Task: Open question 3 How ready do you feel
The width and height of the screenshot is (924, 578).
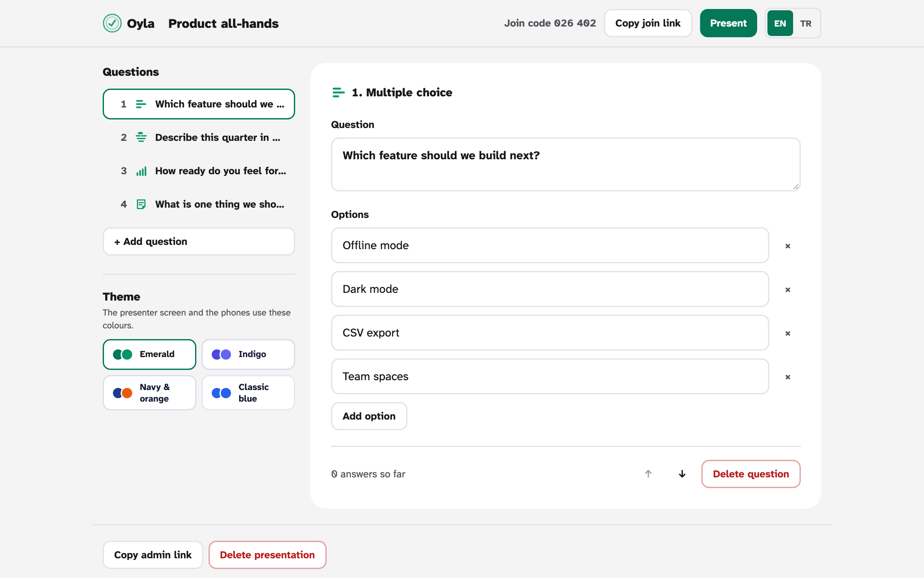Action: [x=198, y=171]
